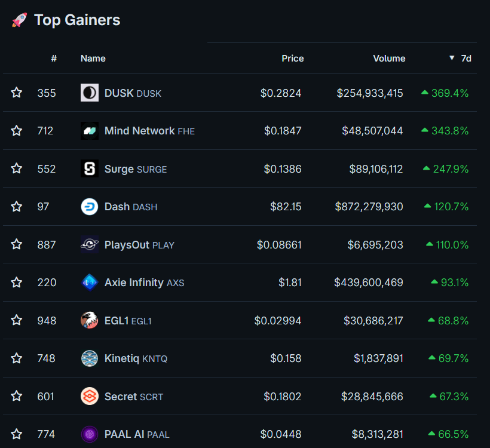Star the PlaysOut PLAY coin
Screen dimensions: 490x448
(17, 244)
